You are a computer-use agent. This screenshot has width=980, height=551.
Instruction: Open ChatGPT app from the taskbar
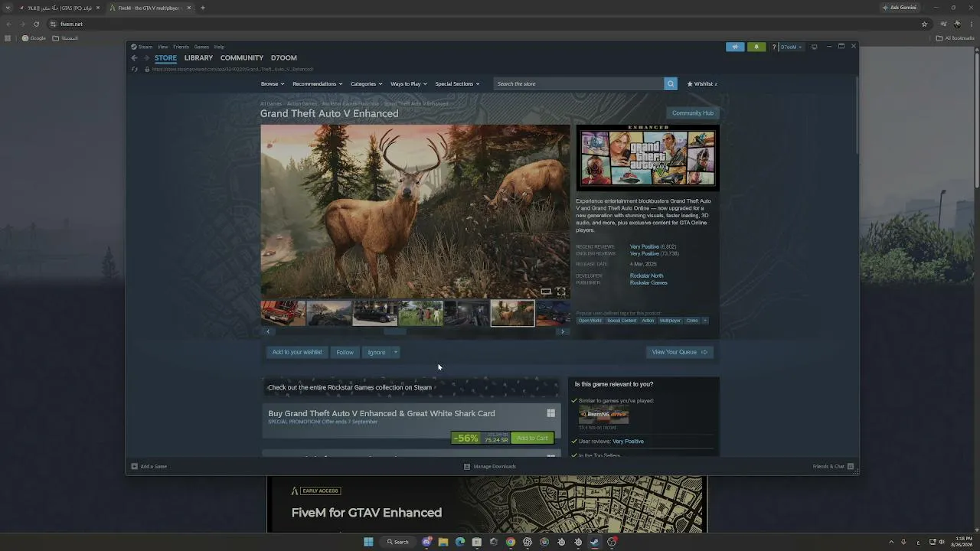(x=528, y=542)
